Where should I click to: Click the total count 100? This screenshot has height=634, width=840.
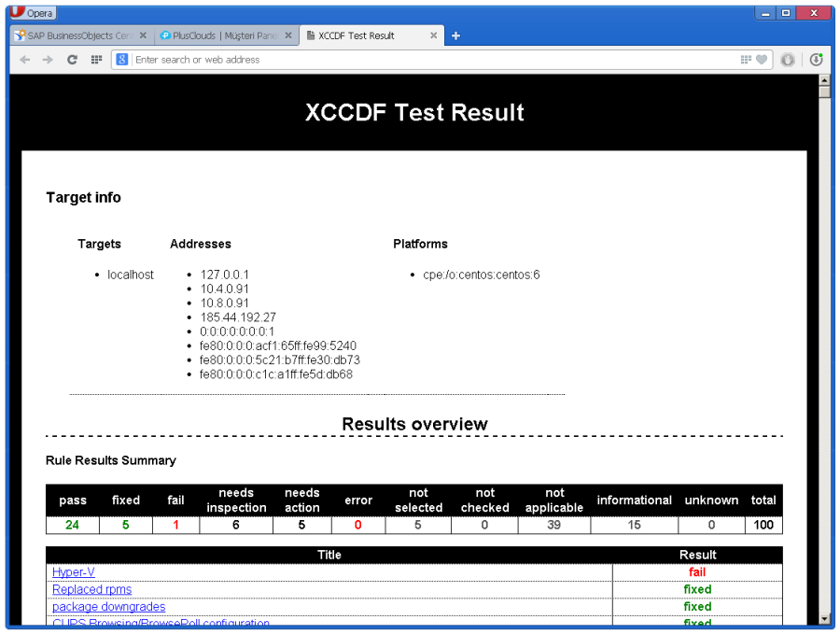pos(763,525)
